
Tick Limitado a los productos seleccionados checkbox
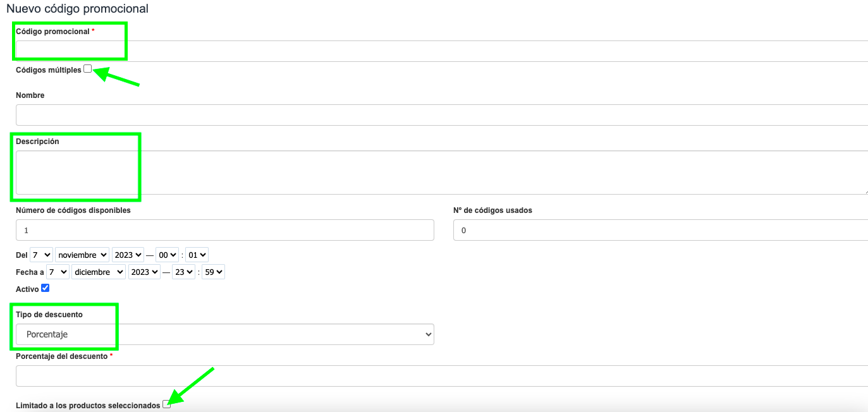[x=167, y=404]
